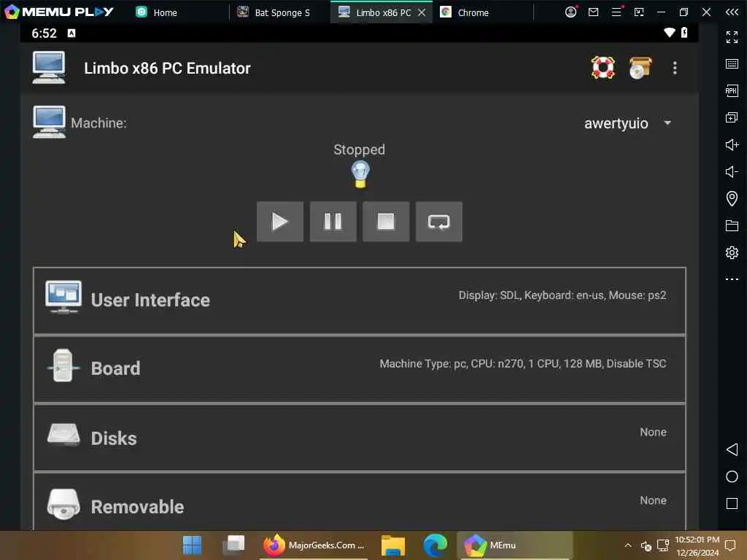Stop the virtual machine
This screenshot has height=560, width=747.
pos(386,222)
